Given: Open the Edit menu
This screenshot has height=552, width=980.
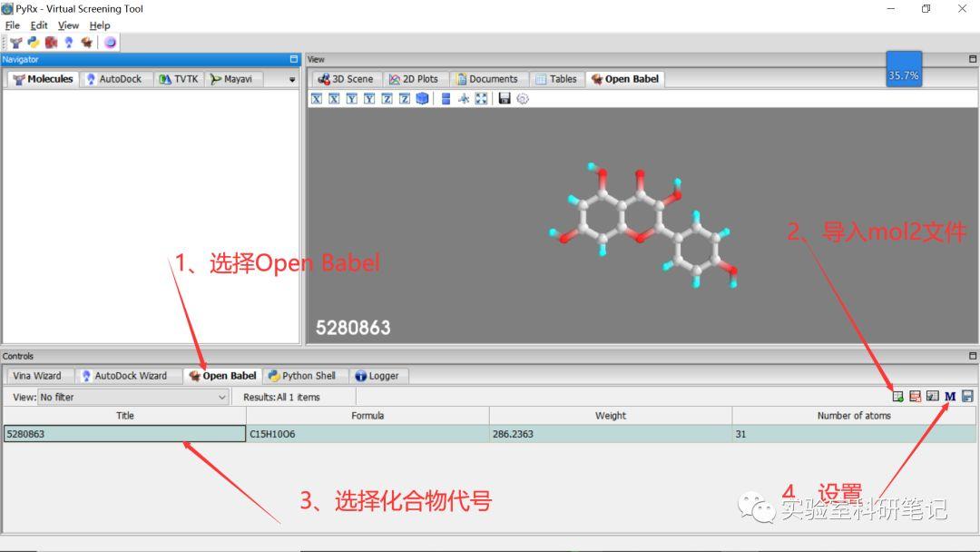Looking at the screenshot, I should click(x=38, y=25).
